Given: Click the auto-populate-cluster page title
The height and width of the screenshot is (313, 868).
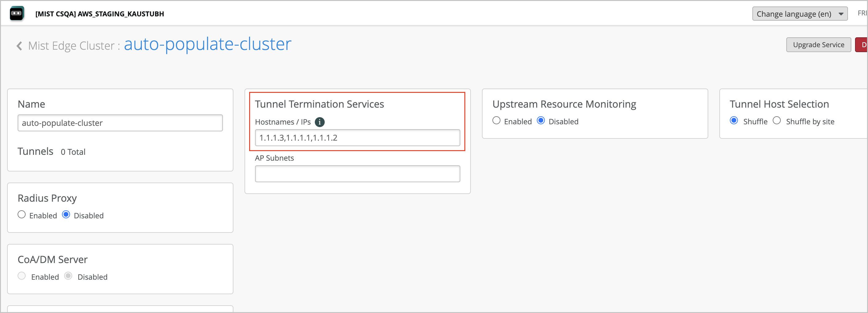Looking at the screenshot, I should click(207, 44).
